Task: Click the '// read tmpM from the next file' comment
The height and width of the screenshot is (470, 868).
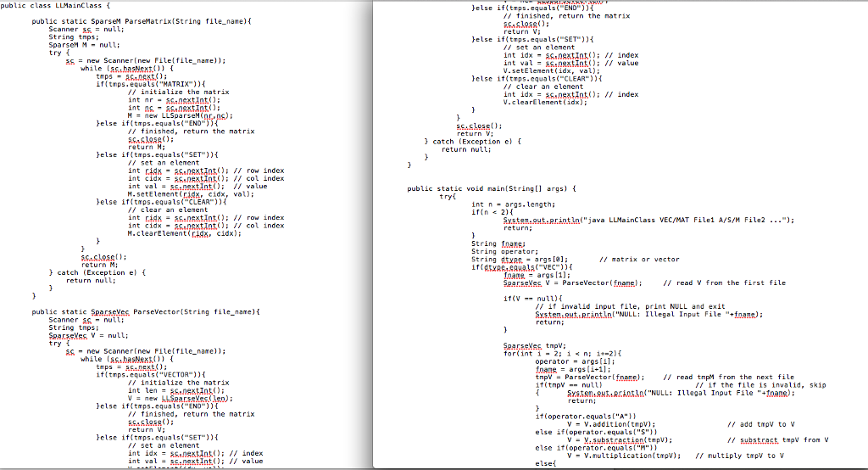Action: (x=728, y=377)
